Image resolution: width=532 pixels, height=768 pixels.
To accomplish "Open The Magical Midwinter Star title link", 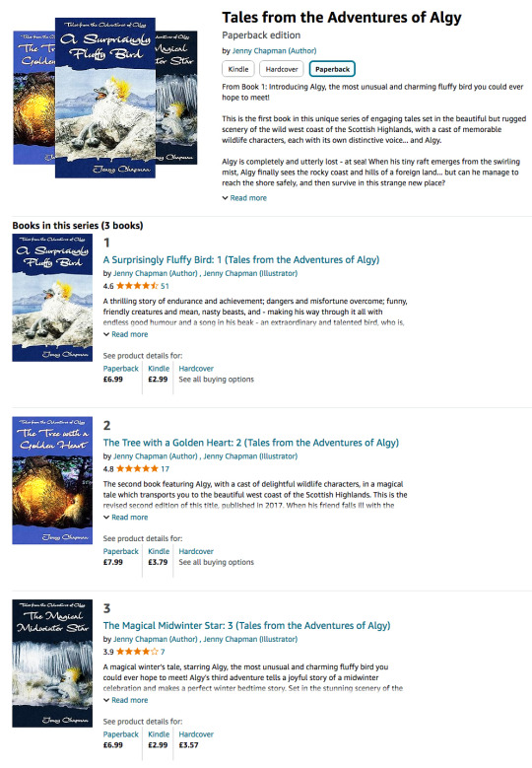I will click(246, 625).
